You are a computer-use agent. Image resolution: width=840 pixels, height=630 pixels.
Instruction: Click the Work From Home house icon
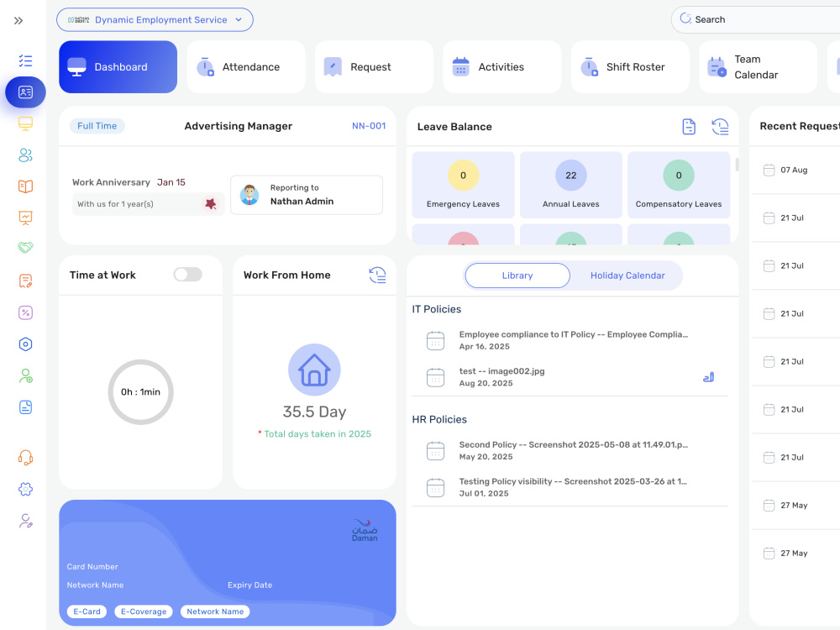tap(314, 370)
